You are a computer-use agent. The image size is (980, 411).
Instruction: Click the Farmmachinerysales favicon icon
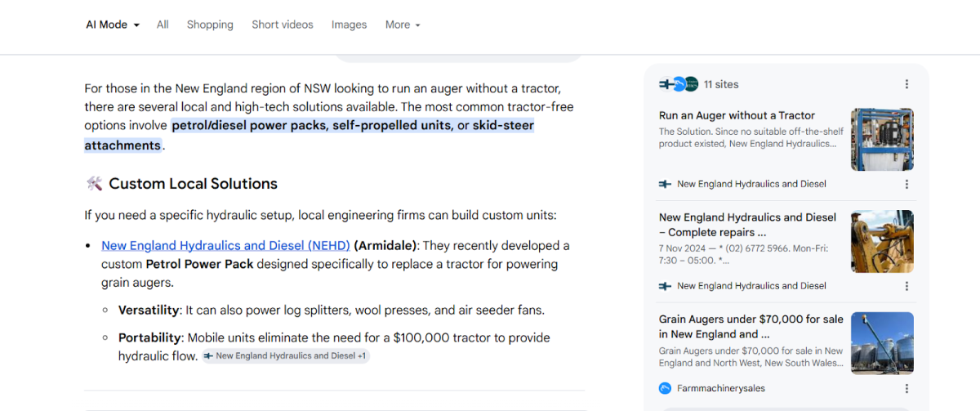pos(665,388)
